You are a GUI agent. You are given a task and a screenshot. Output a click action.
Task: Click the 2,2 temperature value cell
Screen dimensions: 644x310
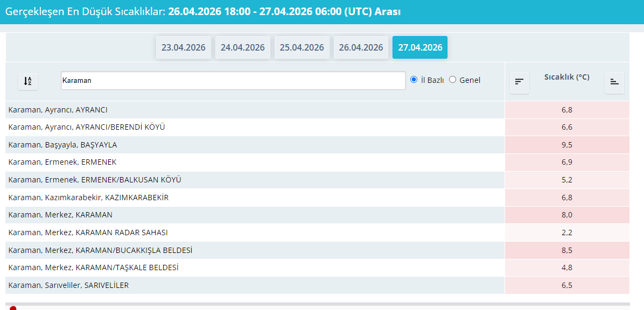pyautogui.click(x=566, y=232)
